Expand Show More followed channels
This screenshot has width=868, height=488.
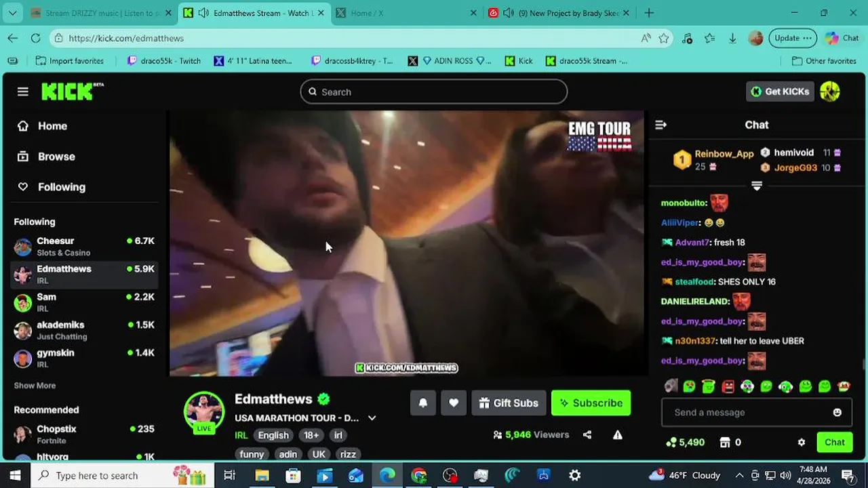tap(35, 386)
